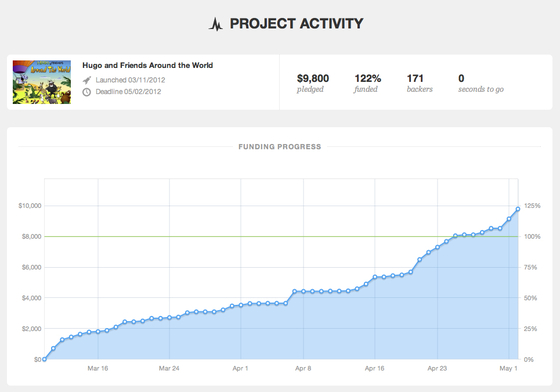Click the 25% right-axis label

tap(530, 329)
